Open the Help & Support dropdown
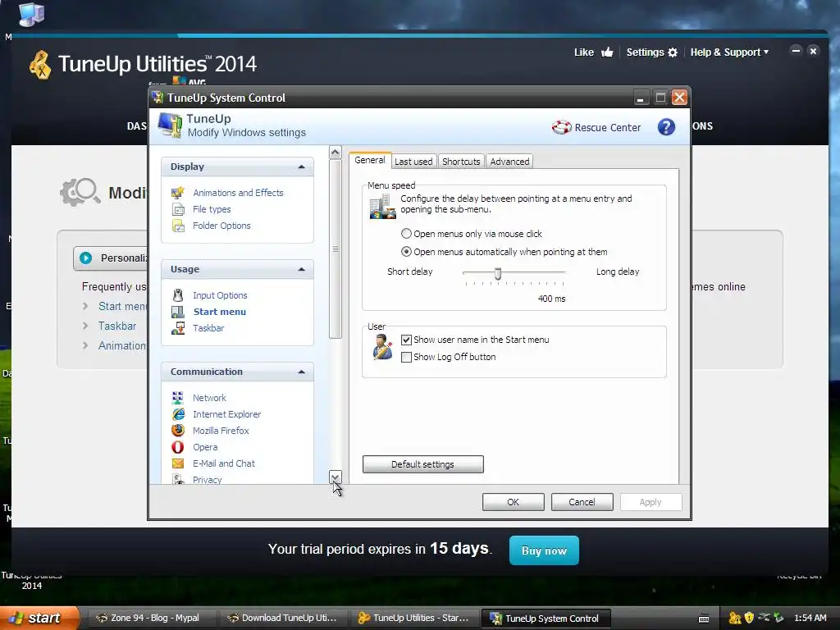Viewport: 840px width, 630px height. click(x=729, y=52)
